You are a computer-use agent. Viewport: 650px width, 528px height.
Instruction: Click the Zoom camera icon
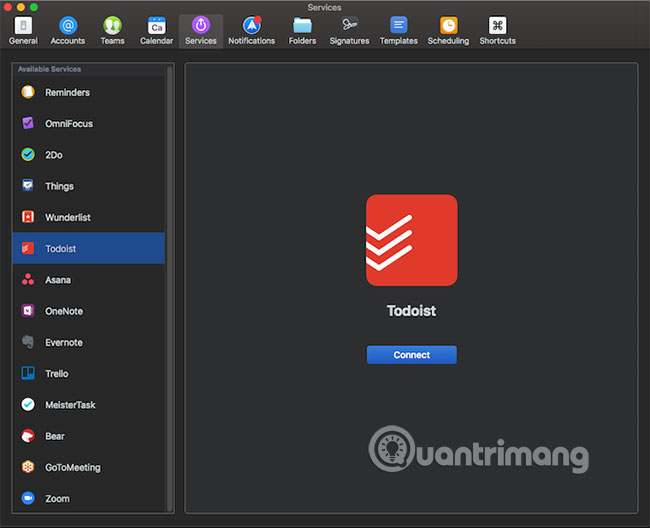(28, 498)
